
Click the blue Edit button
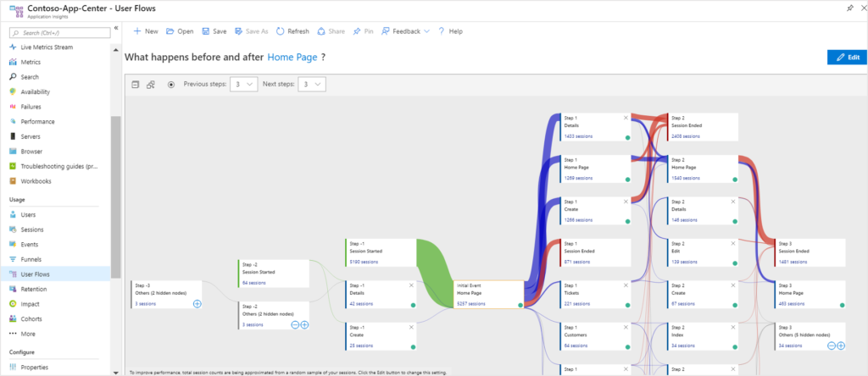click(847, 58)
